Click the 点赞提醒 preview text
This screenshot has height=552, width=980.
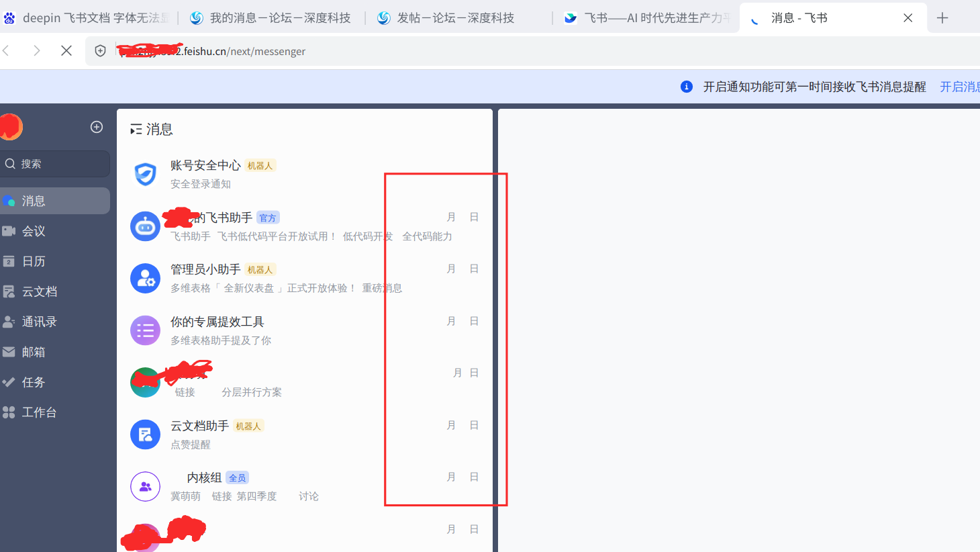[x=191, y=445]
